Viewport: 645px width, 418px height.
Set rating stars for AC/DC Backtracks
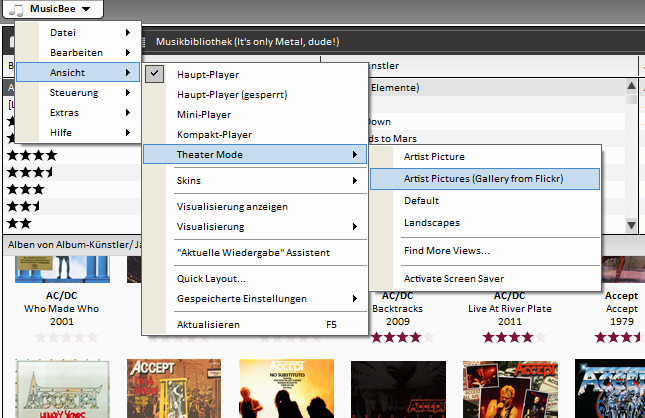[402, 338]
